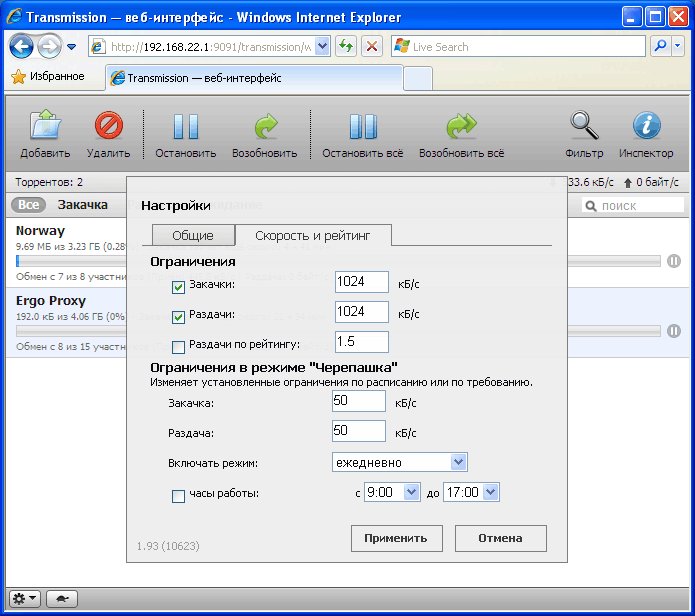Toggle the Закачки limit checkbox
Image resolution: width=695 pixels, height=616 pixels.
pyautogui.click(x=178, y=287)
